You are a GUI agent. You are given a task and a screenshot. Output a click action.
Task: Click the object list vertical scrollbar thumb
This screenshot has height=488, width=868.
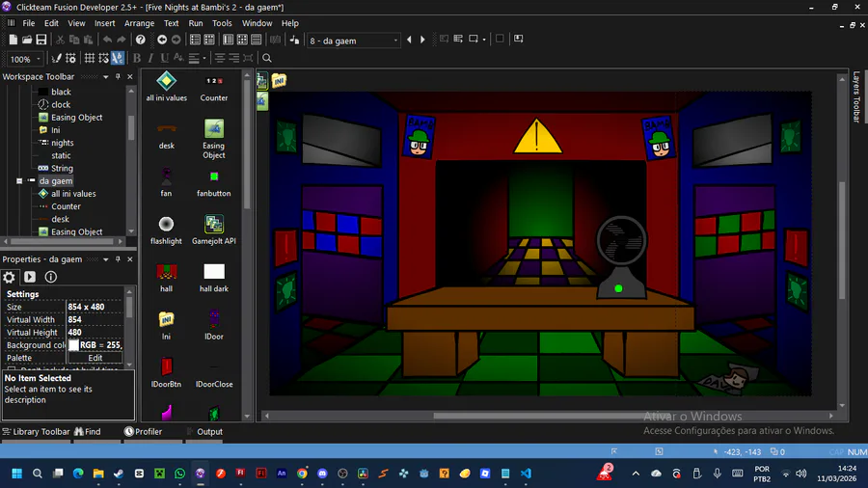pos(247,147)
